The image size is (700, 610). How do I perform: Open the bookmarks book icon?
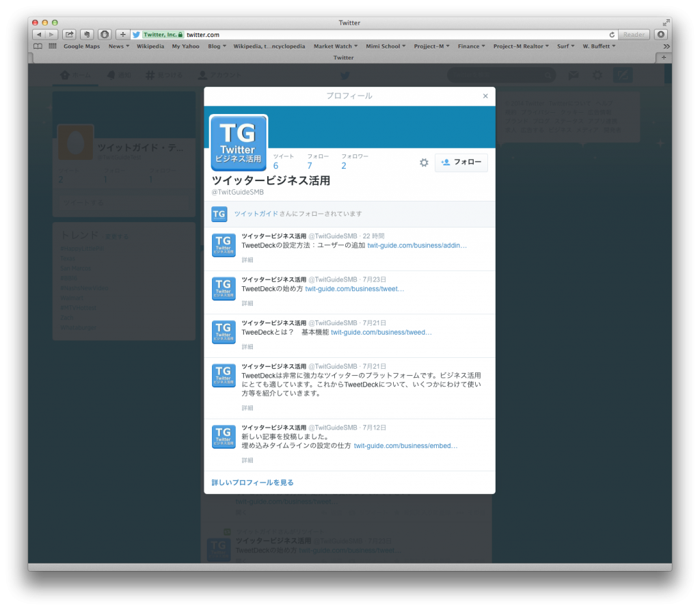point(38,46)
